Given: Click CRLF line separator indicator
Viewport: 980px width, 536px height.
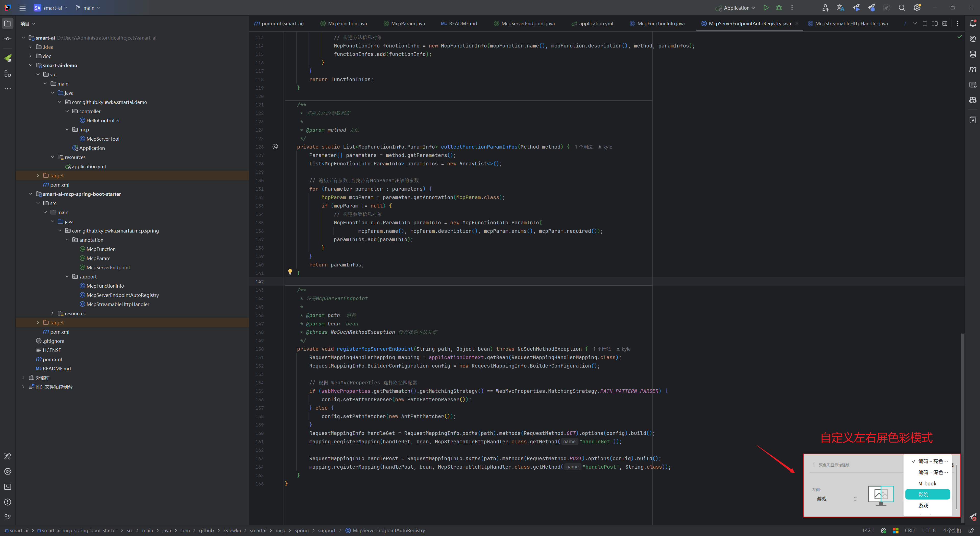Looking at the screenshot, I should coord(910,530).
